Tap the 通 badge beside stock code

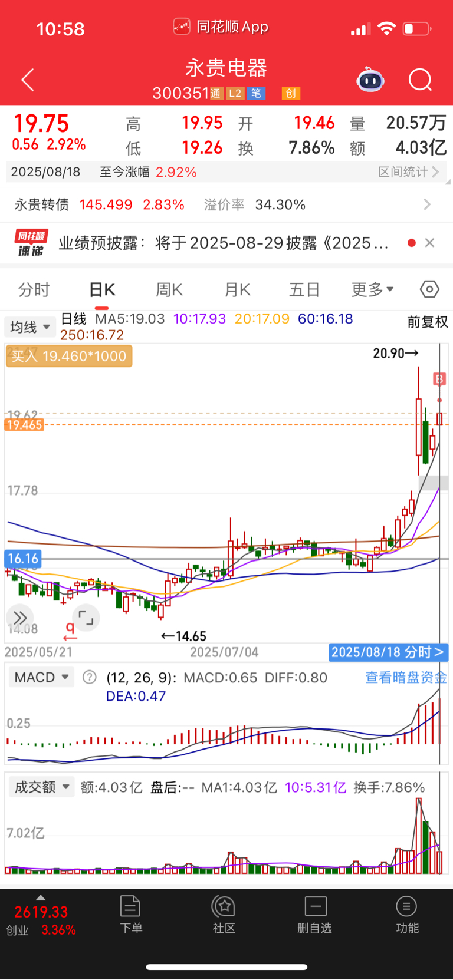pyautogui.click(x=215, y=93)
